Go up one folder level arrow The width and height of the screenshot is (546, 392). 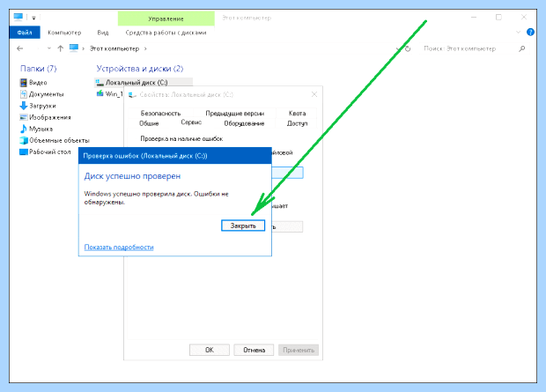60,48
